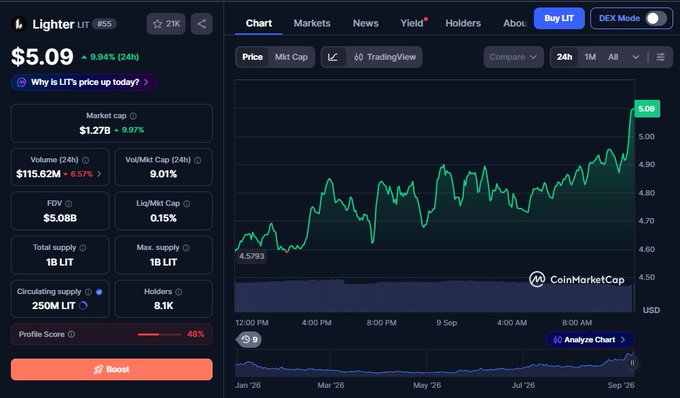Show Total supply info icon
Viewport: 680px width, 398px height.
[83, 248]
